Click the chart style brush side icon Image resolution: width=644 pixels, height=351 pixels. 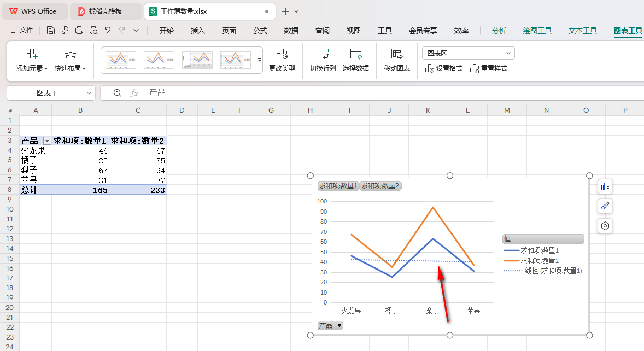coord(605,206)
